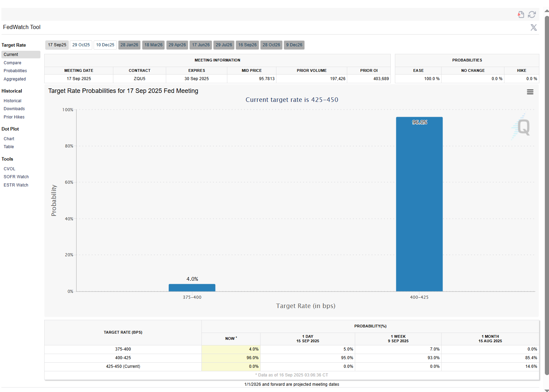The image size is (549, 392).
Task: Click the refresh data icon
Action: (x=532, y=15)
